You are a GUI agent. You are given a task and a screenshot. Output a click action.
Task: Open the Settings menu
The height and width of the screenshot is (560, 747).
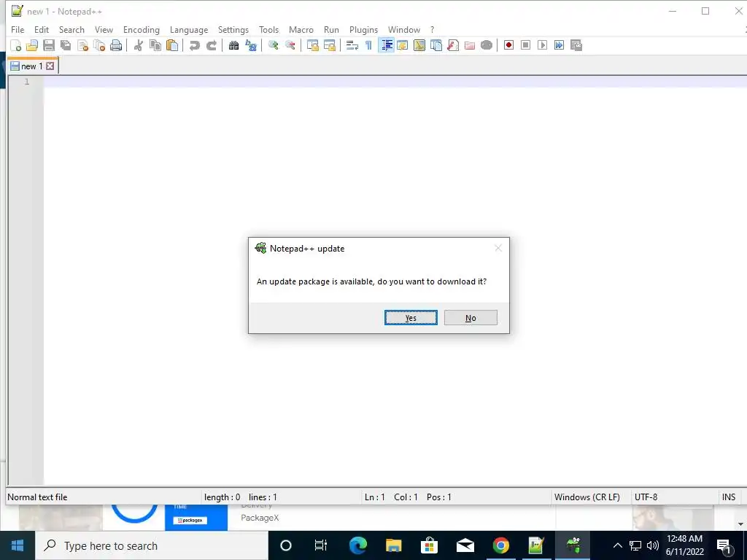(x=233, y=29)
